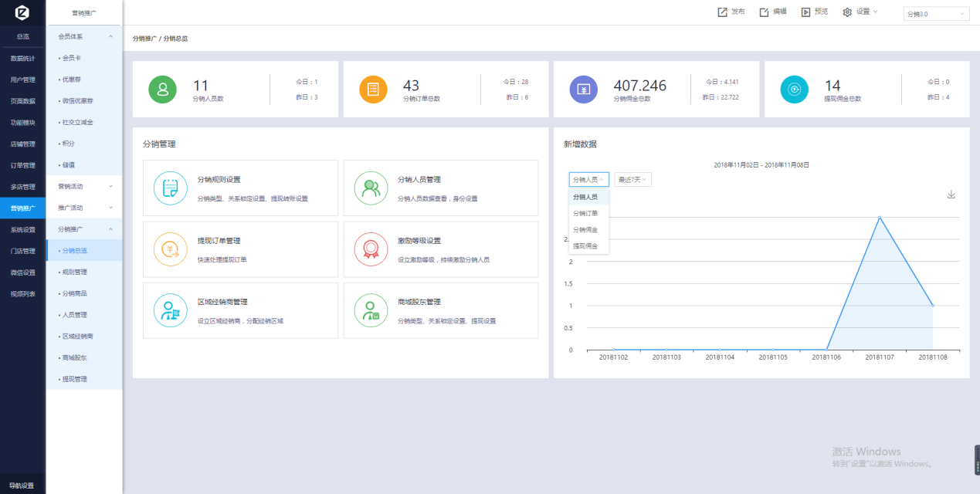
Task: Click the 商城股东管理 person icon
Action: pyautogui.click(x=371, y=310)
